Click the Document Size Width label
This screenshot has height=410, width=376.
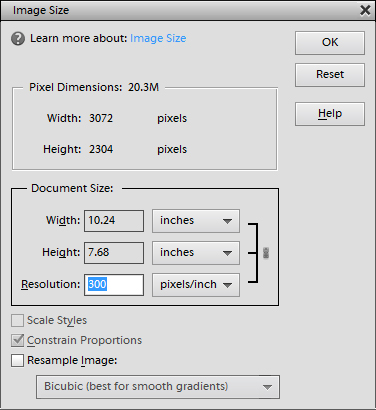pos(63,220)
